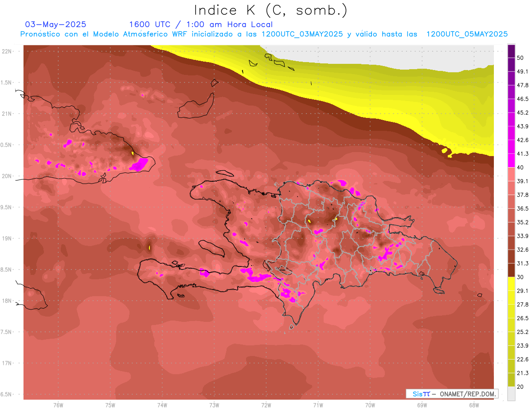Click the dark purple swatch above 50
The height and width of the screenshot is (411, 532).
511,51
